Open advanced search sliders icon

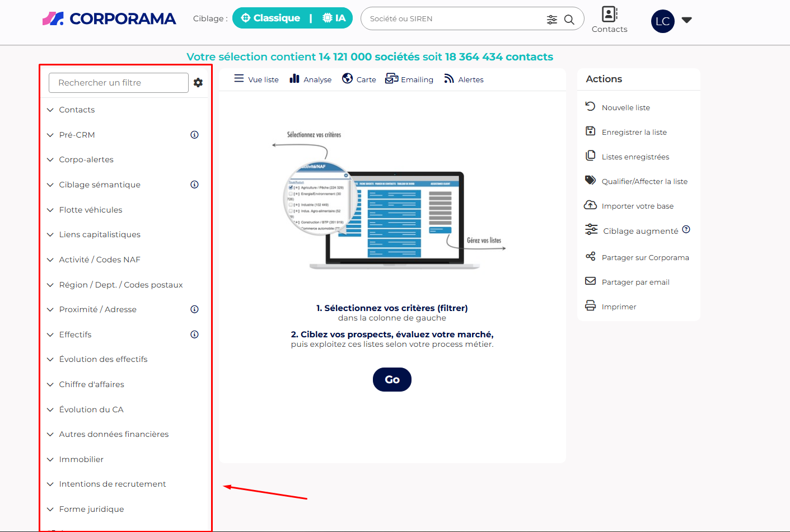tap(552, 20)
